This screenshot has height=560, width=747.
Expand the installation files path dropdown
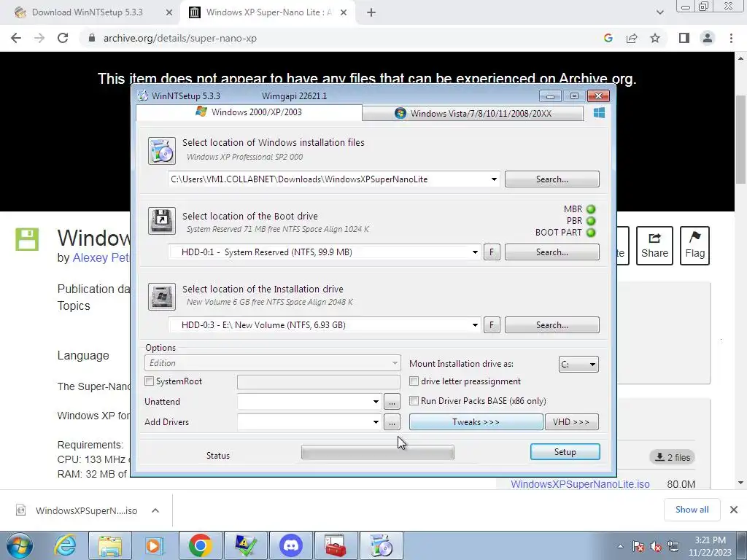[x=494, y=179]
